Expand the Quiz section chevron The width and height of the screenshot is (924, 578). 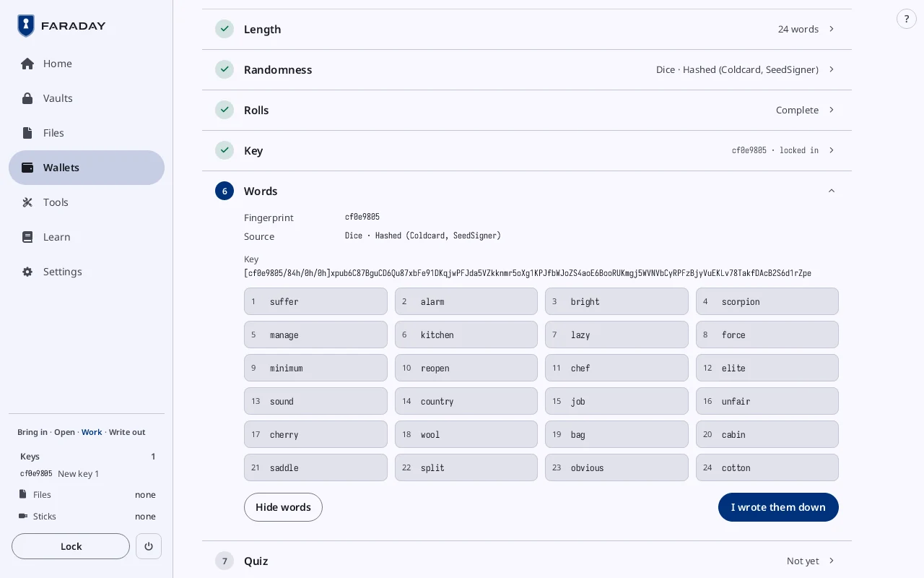pos(832,561)
